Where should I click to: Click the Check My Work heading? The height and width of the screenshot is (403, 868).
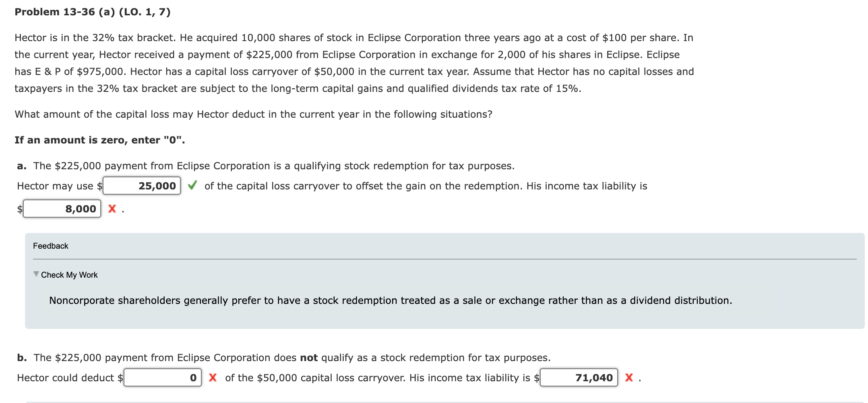(x=69, y=274)
